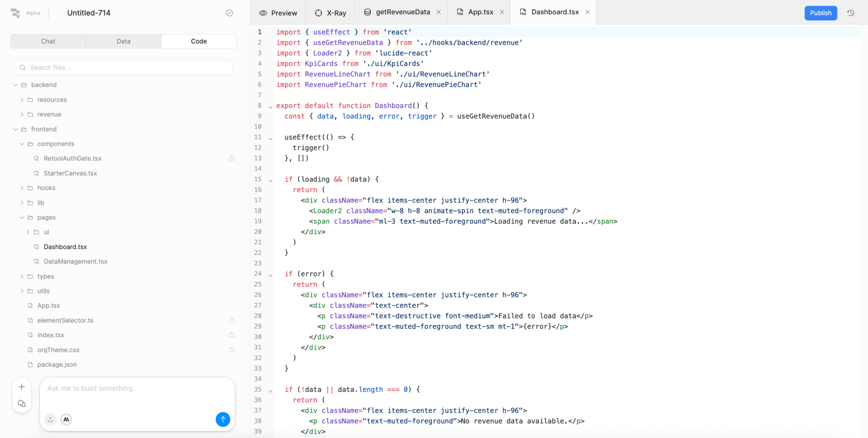Click the send arrow button in chat
This screenshot has height=438, width=868.
[223, 419]
